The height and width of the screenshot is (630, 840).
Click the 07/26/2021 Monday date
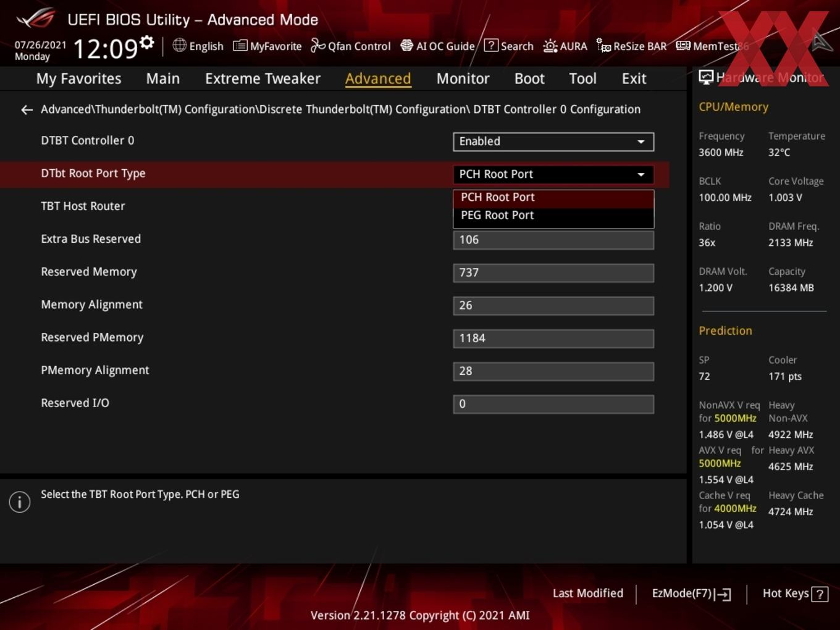pos(40,51)
